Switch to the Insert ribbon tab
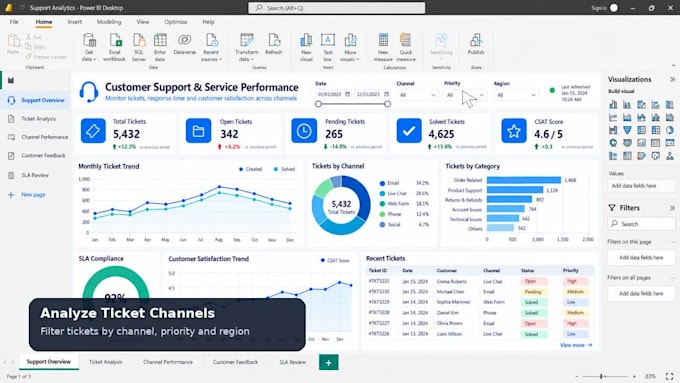Screen dimensions: 680x383 pyautogui.click(x=75, y=22)
